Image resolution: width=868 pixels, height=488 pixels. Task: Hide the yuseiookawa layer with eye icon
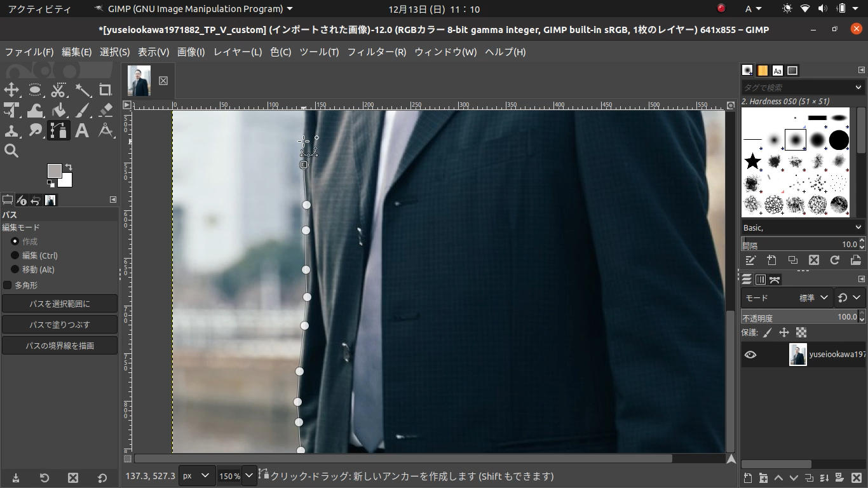click(750, 355)
